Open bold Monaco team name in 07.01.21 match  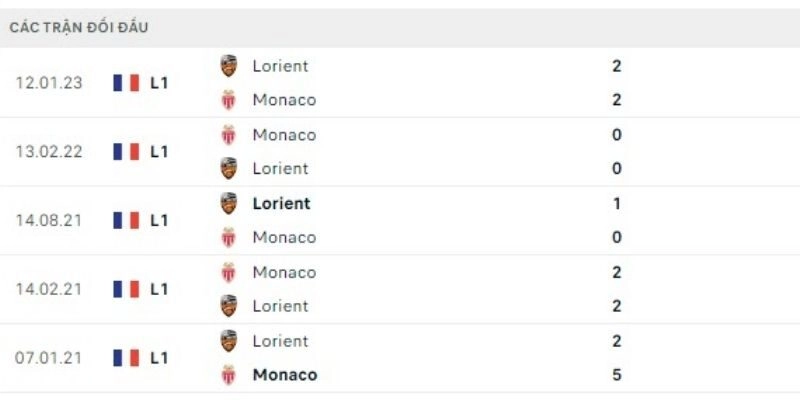point(285,375)
